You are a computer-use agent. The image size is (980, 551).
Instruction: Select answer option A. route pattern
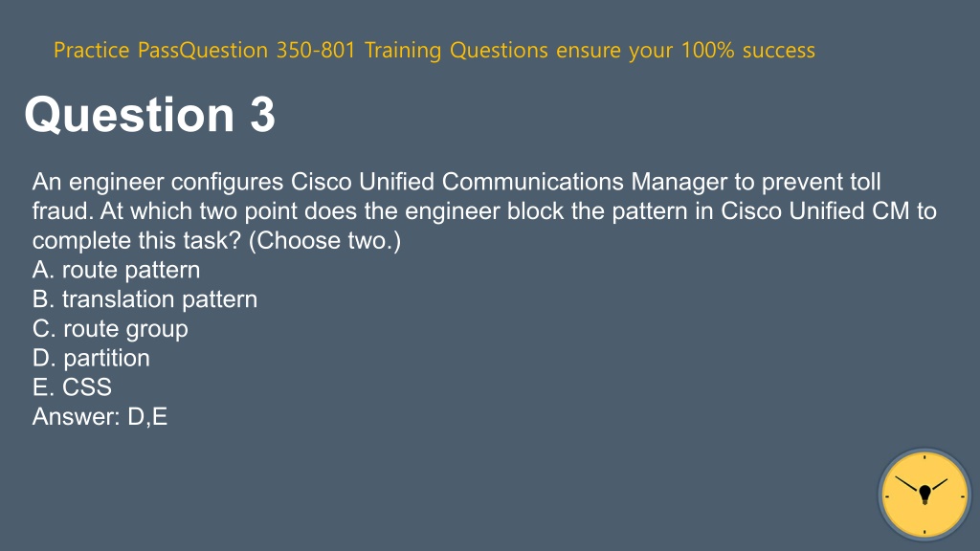tap(116, 270)
